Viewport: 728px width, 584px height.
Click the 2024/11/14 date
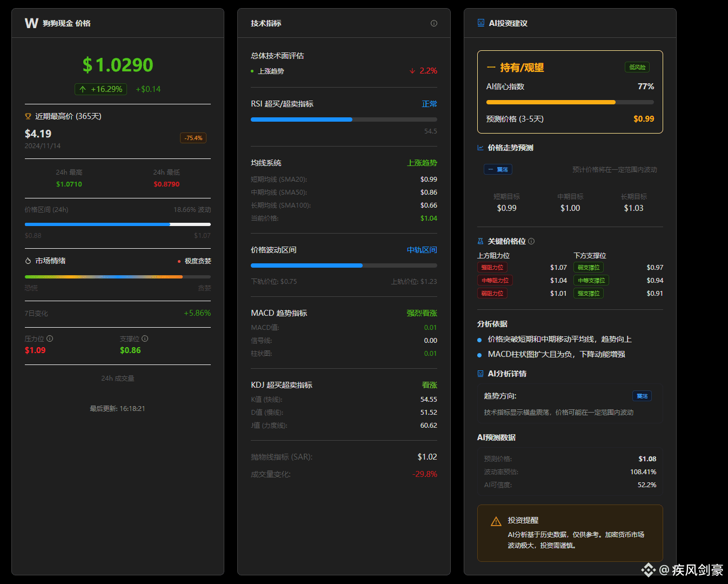tap(43, 146)
